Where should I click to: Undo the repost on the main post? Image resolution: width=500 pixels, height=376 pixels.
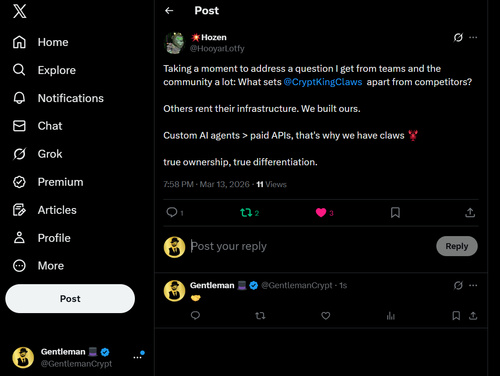coord(246,213)
